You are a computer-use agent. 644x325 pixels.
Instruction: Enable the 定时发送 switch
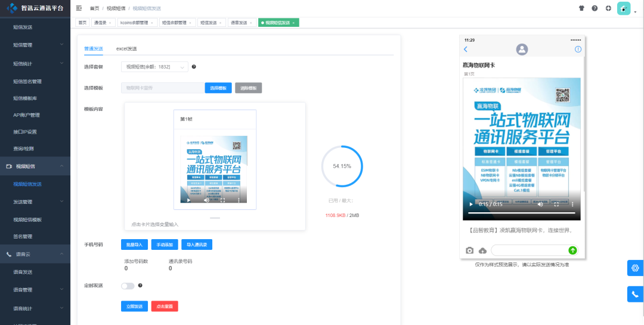[x=128, y=286]
